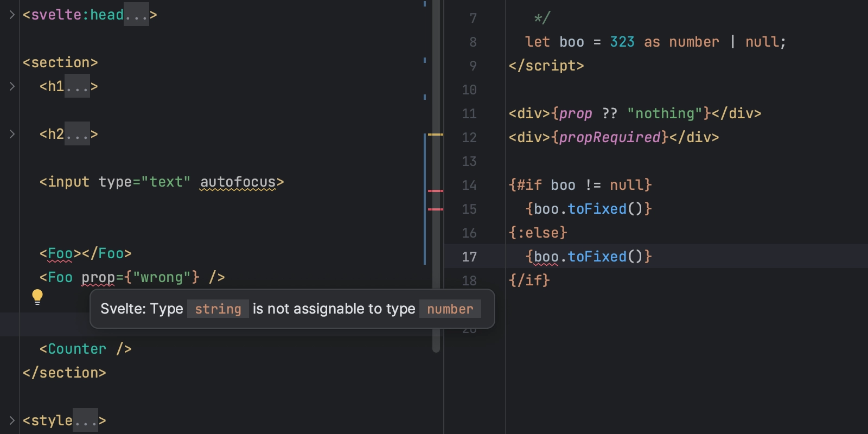The image size is (868, 434).
Task: Click toFixed call on line 15
Action: click(x=597, y=209)
